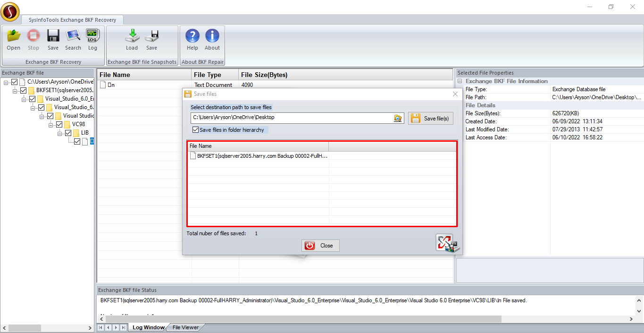Screen dimensions: 644x333
Task: Go to first tab using navigation arrow
Action: pos(101,327)
